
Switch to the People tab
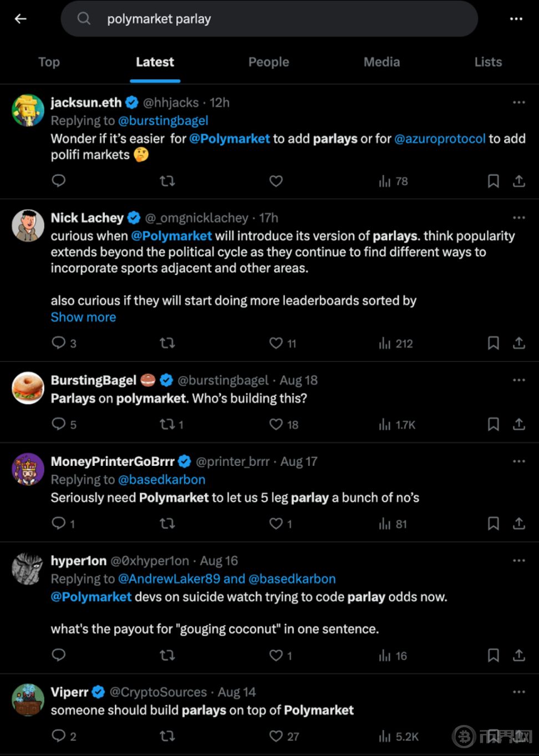point(268,62)
